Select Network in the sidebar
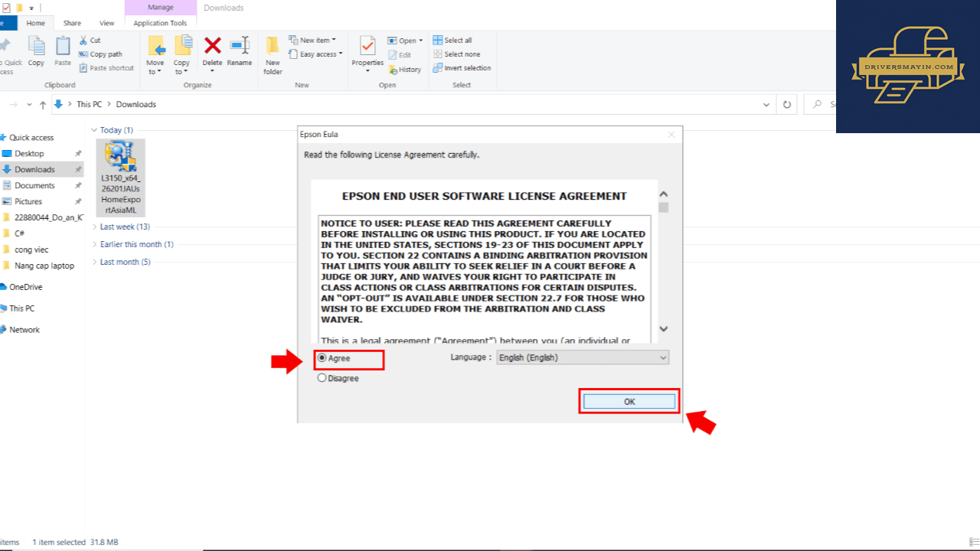 point(24,330)
